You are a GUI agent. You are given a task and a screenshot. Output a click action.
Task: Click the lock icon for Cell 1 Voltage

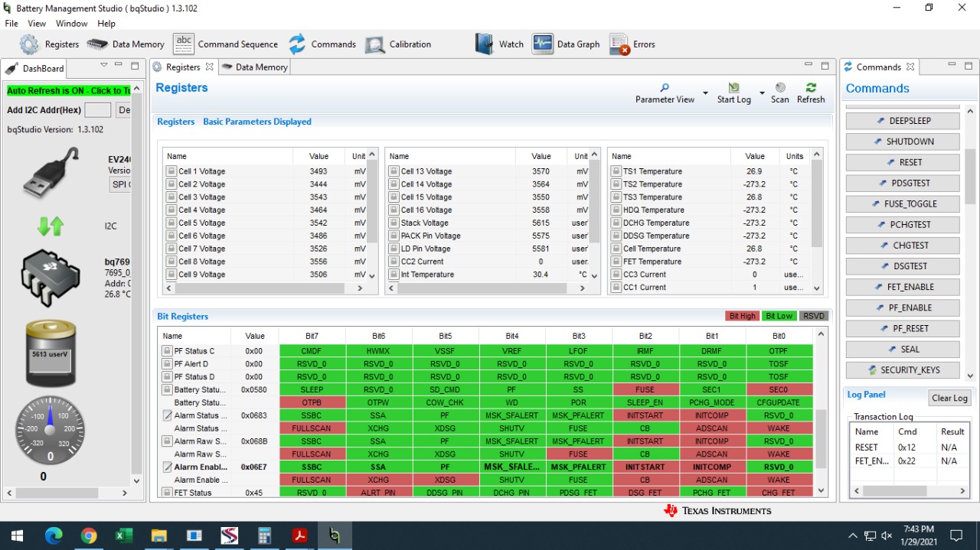171,171
